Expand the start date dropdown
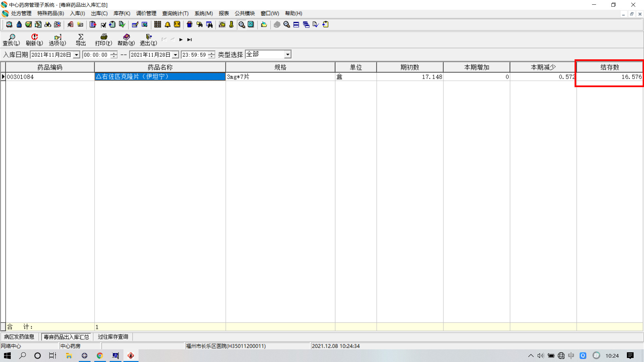644x362 pixels. pyautogui.click(x=76, y=55)
